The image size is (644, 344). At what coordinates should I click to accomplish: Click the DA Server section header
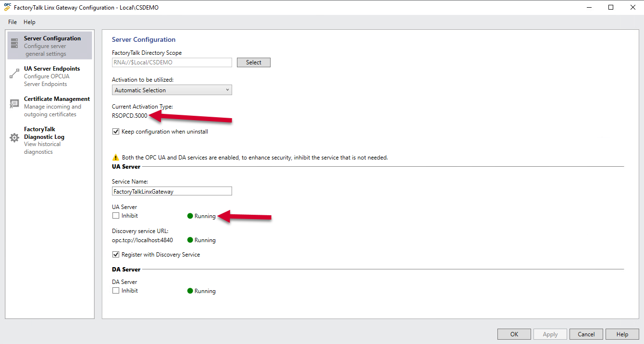[x=126, y=270]
